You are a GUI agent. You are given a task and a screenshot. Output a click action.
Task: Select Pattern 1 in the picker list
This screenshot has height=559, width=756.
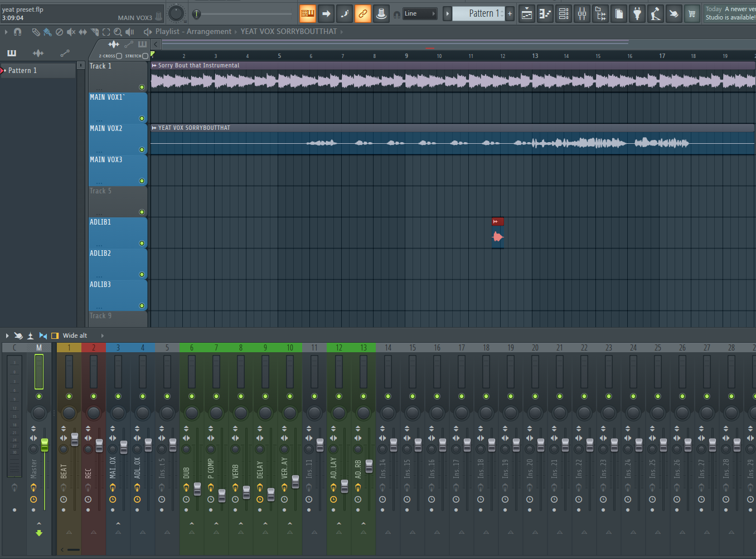pos(38,70)
